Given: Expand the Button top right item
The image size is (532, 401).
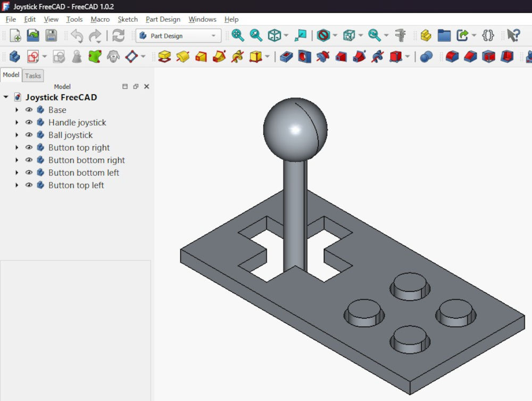Looking at the screenshot, I should pos(16,148).
